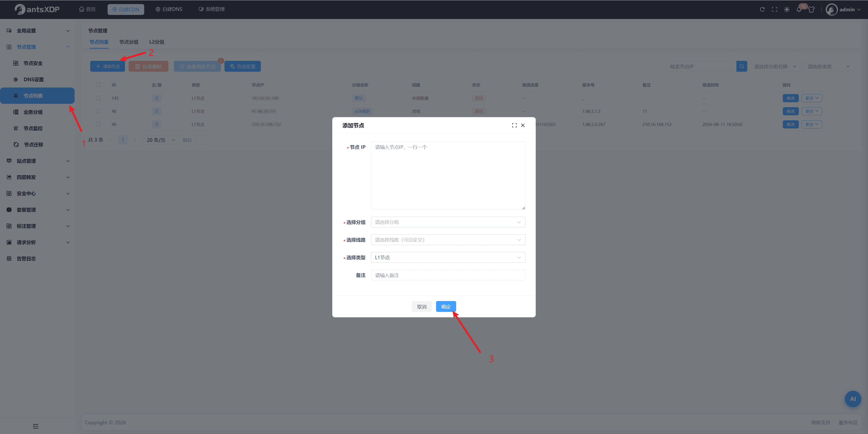Open the 自建DNS top menu
The height and width of the screenshot is (434, 868).
(x=169, y=9)
